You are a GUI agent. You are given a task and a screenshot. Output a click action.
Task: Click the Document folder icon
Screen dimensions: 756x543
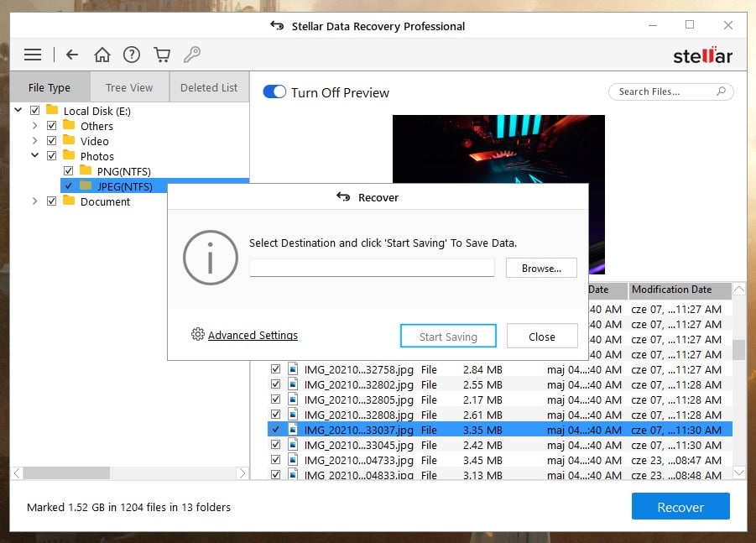click(x=69, y=201)
